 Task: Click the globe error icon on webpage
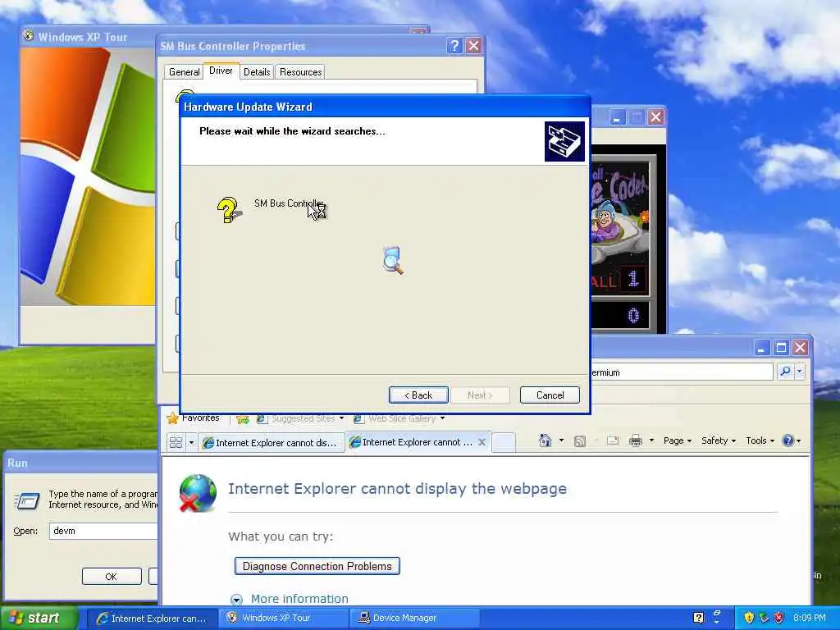pyautogui.click(x=198, y=493)
